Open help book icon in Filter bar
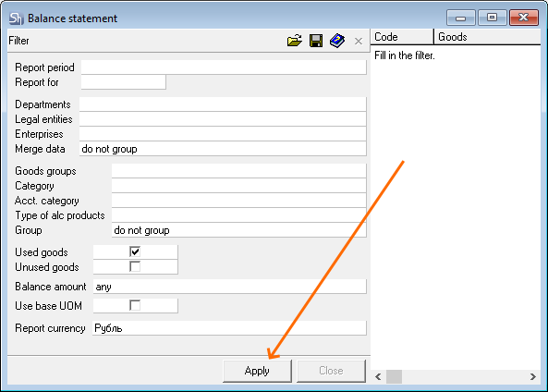The width and height of the screenshot is (548, 392). (x=337, y=41)
